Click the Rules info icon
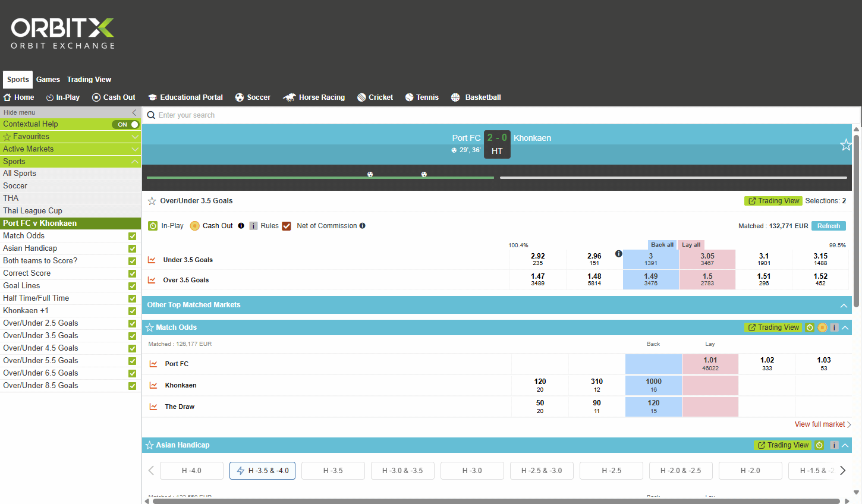The image size is (862, 504). pyautogui.click(x=253, y=226)
